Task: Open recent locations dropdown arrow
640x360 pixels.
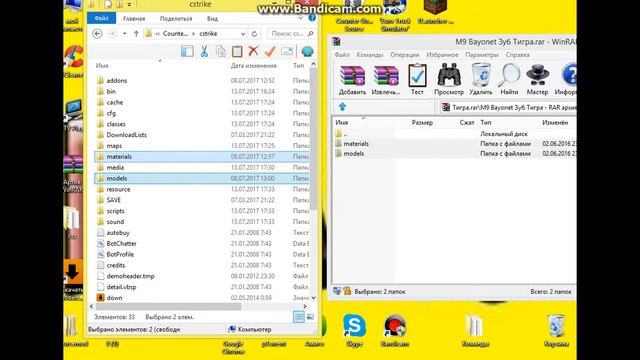Action: coord(124,33)
